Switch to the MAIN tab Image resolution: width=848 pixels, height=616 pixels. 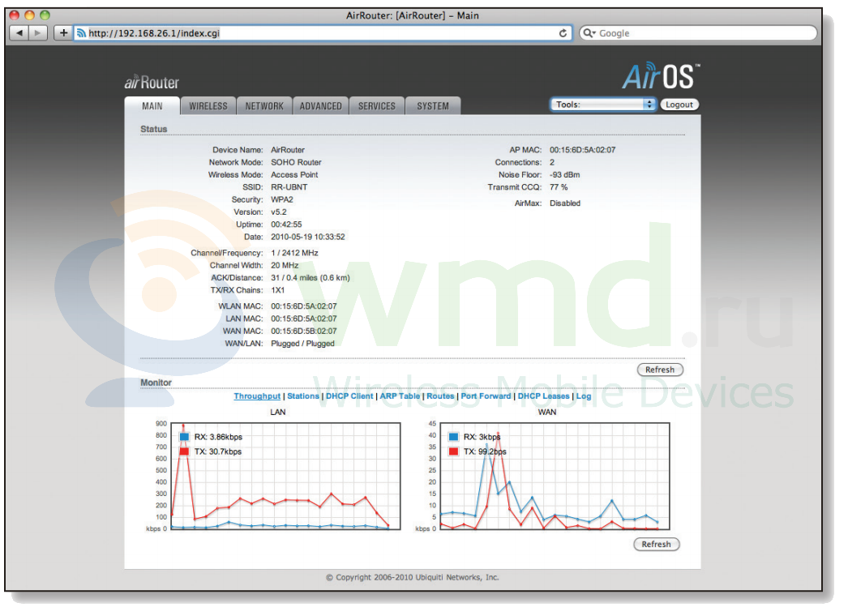tap(152, 106)
